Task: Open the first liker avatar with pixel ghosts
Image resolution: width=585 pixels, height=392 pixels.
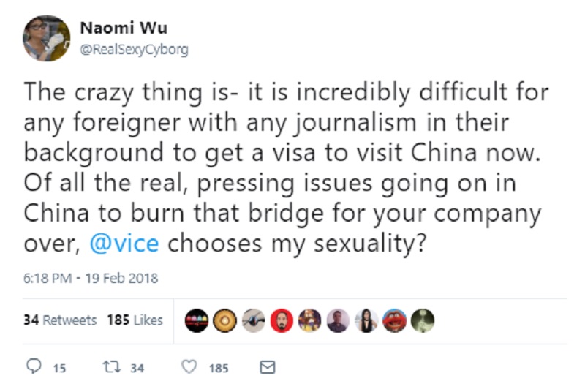Action: 197,320
